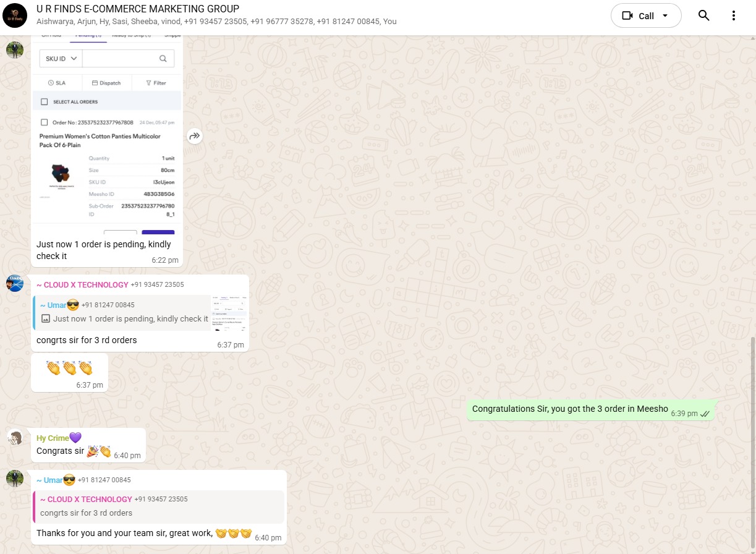Click the video camera icon inside the Call button
This screenshot has width=756, height=554.
point(628,15)
